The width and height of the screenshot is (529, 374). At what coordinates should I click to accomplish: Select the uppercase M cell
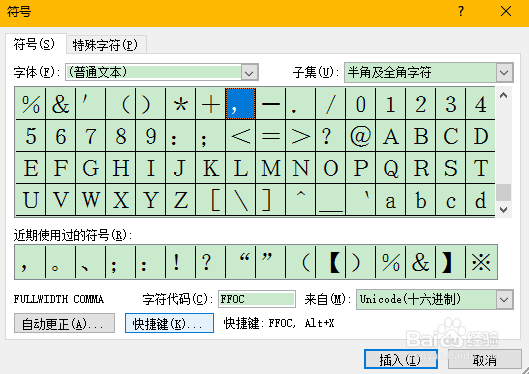point(270,168)
